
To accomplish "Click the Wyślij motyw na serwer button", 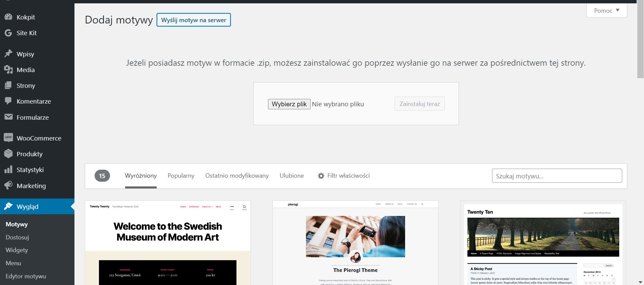I will [194, 20].
